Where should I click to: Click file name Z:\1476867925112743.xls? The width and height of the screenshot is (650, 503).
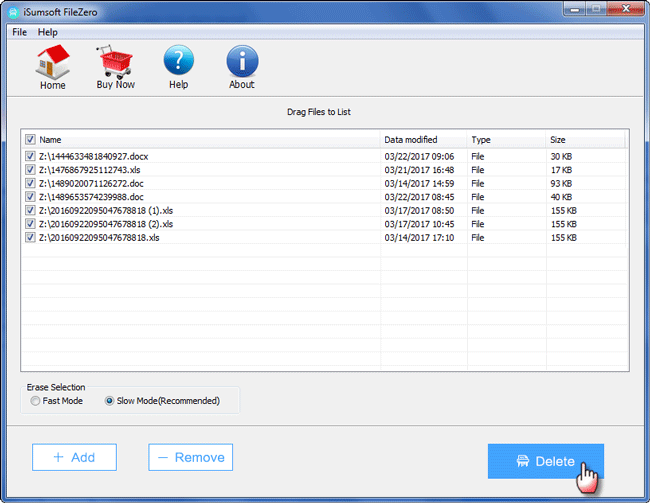[x=90, y=170]
